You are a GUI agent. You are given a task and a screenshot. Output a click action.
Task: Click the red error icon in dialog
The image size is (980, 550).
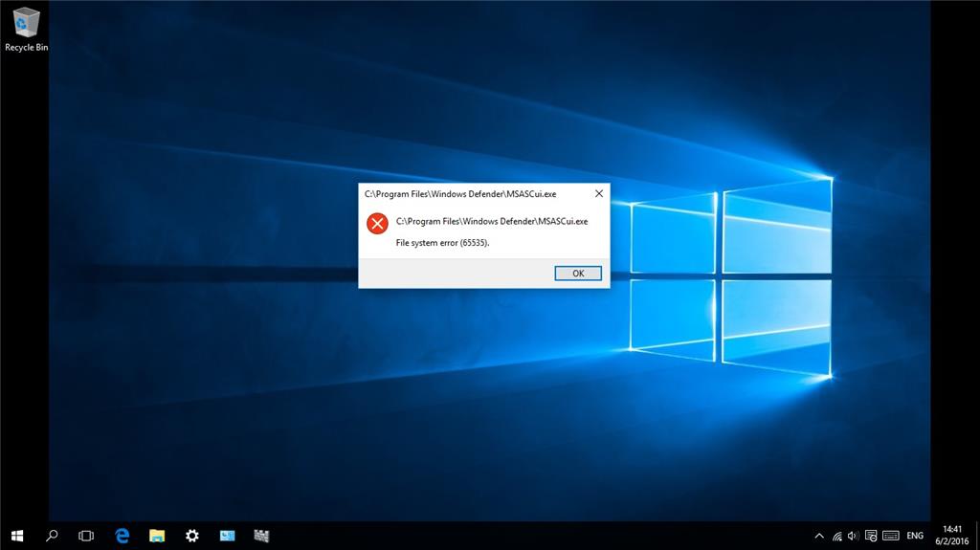(377, 223)
